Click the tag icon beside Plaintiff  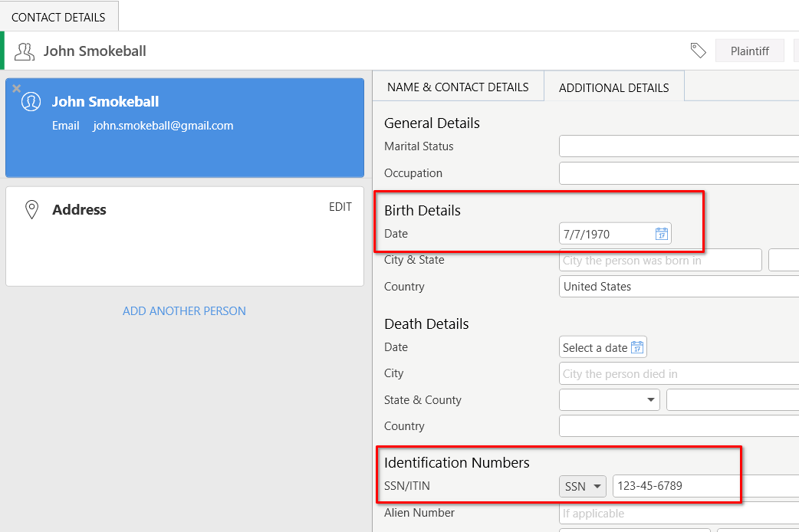(x=698, y=51)
